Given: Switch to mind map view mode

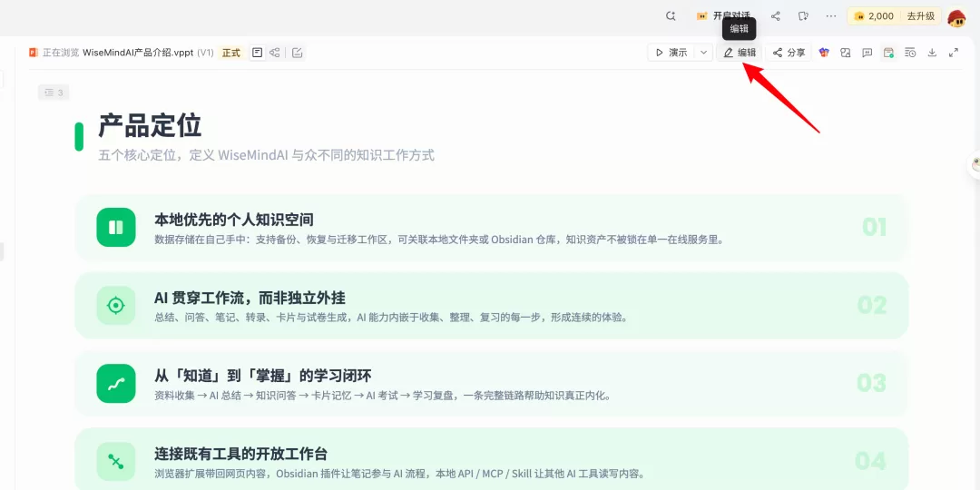Looking at the screenshot, I should (x=274, y=53).
